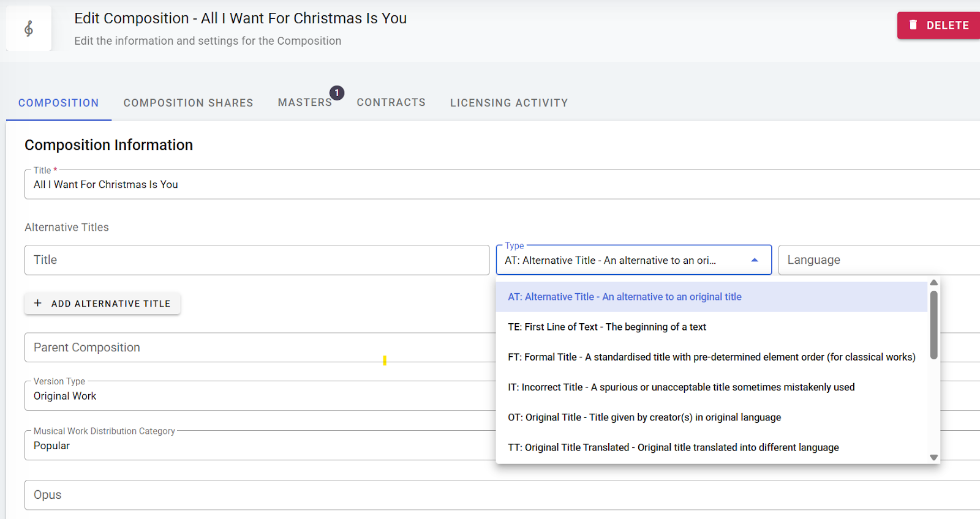Open the Licensing Activity tab
The image size is (980, 519).
pos(508,103)
